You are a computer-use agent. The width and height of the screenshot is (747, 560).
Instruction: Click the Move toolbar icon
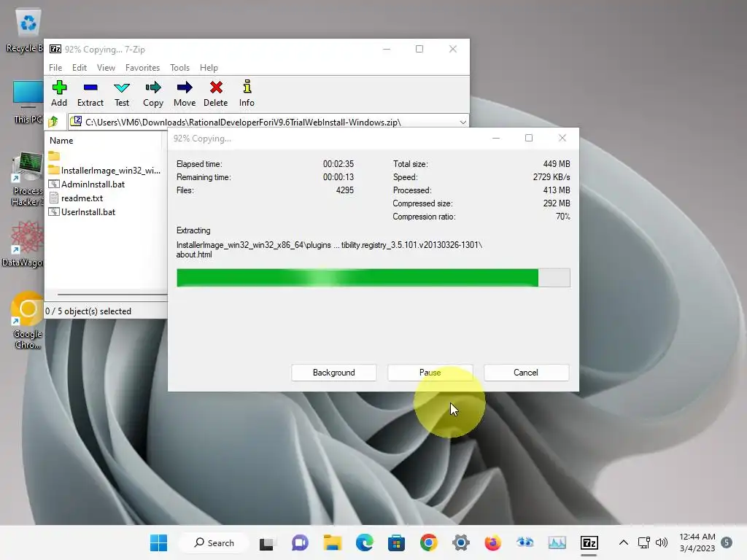(185, 93)
